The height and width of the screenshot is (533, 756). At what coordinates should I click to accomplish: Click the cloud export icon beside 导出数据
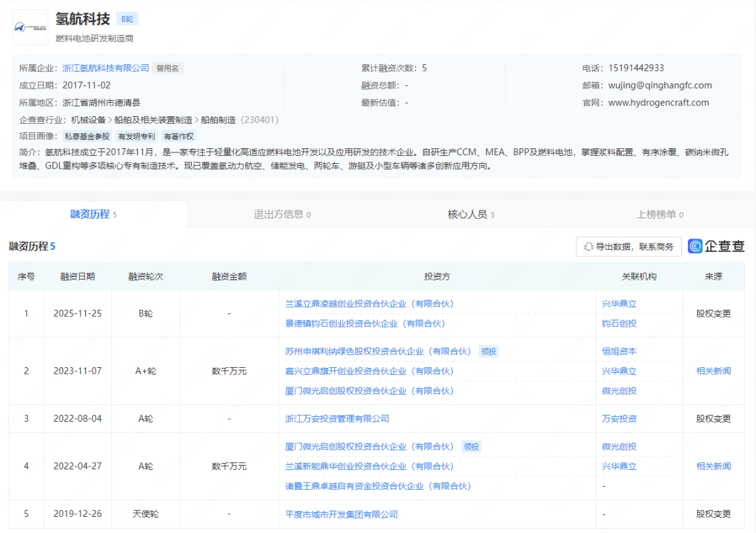(590, 246)
